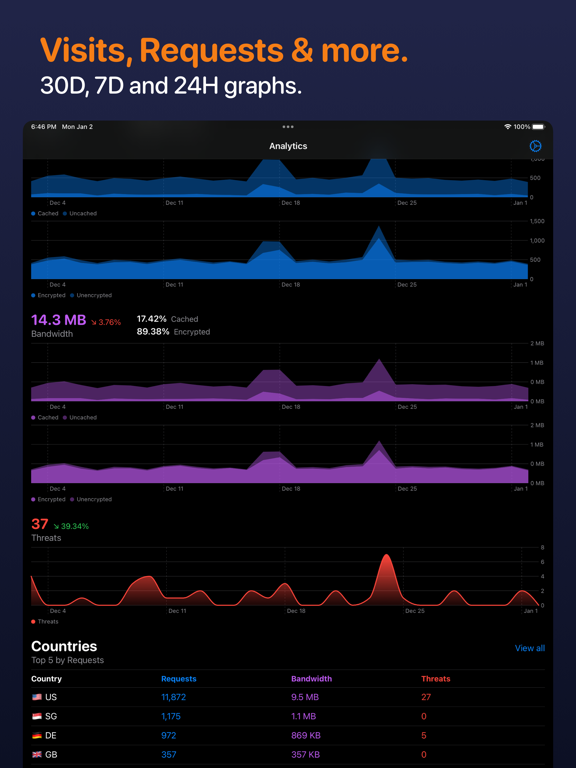Click the Countries section heading
Screen dimensions: 576x768
(x=64, y=646)
